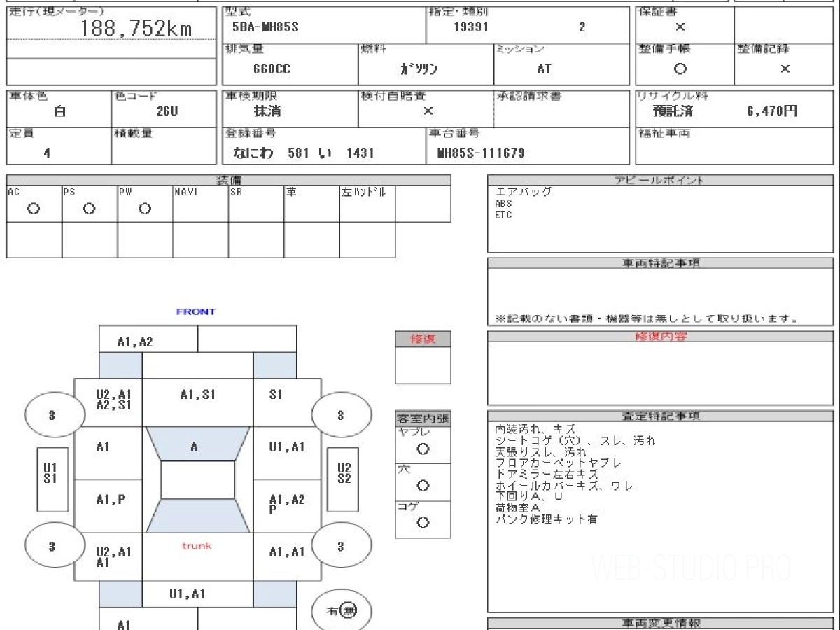840x630 pixels.
Task: Select the line ドアミラー左右キズ
Action: (547, 474)
